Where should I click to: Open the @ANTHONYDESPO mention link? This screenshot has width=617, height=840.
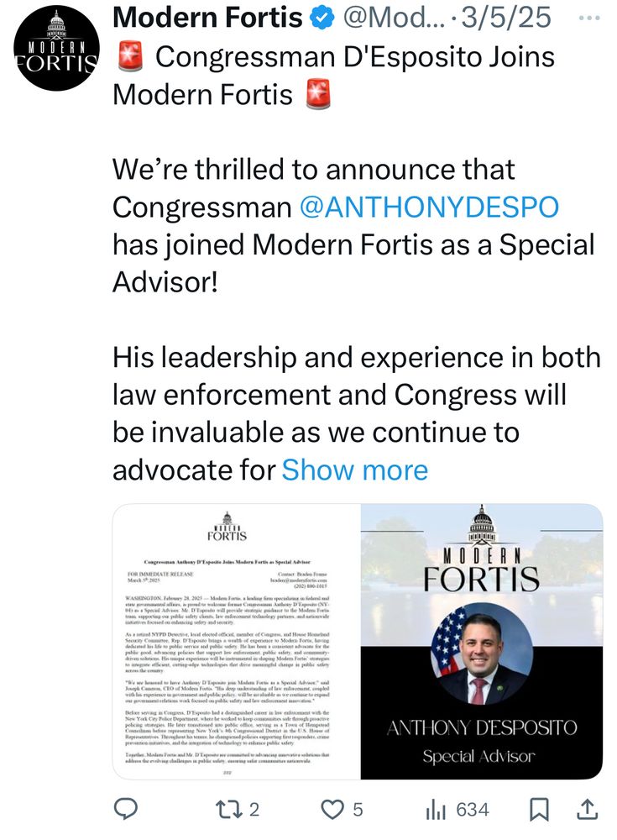tap(429, 207)
